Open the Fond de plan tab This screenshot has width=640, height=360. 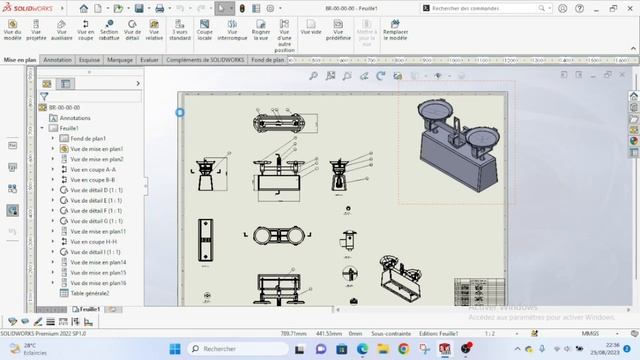(x=267, y=60)
